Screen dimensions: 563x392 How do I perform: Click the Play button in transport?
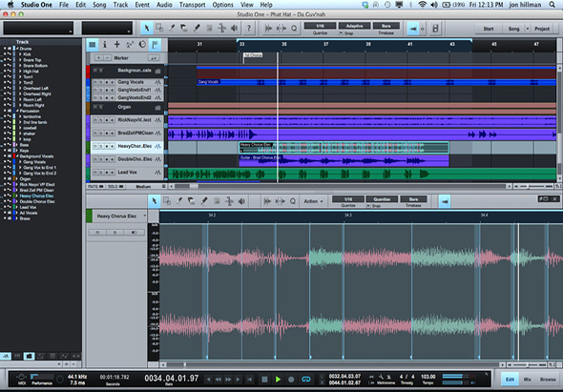click(x=278, y=379)
